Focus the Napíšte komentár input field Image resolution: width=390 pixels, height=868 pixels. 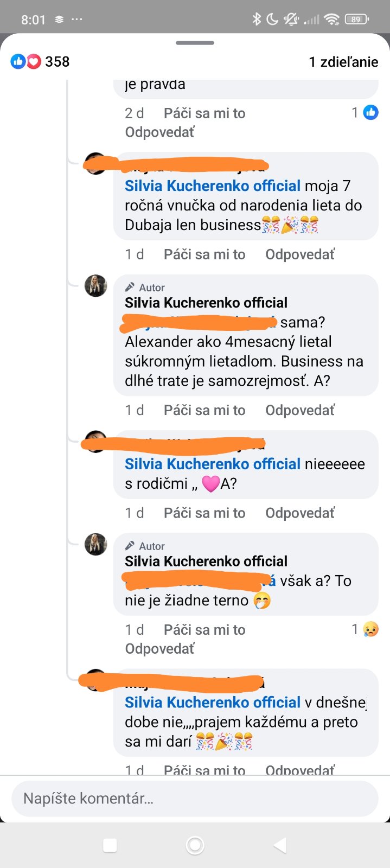195,799
